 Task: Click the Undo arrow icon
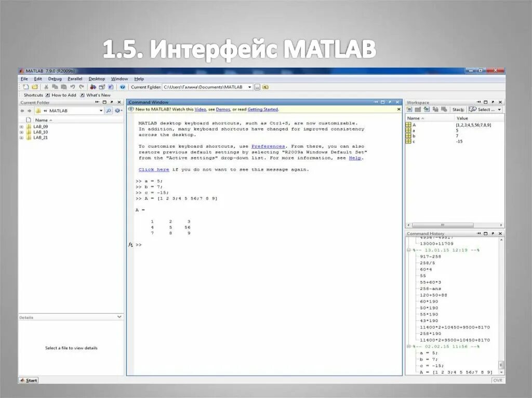tap(72, 87)
